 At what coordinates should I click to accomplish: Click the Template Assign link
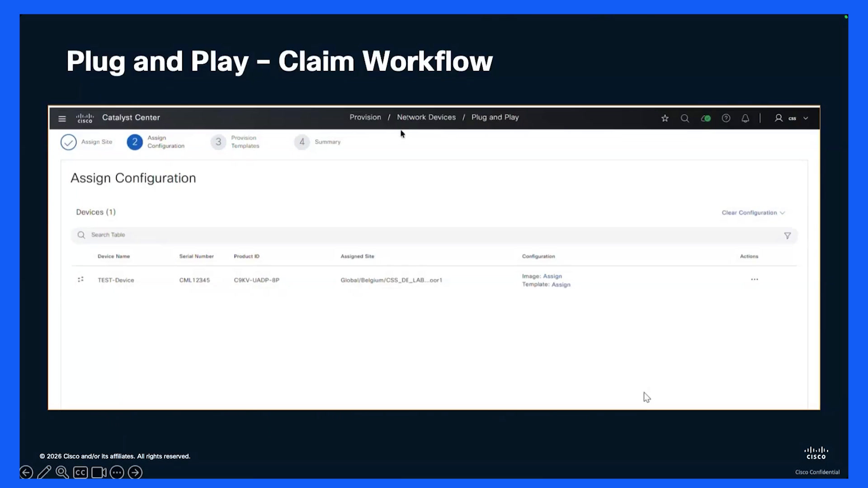point(561,285)
